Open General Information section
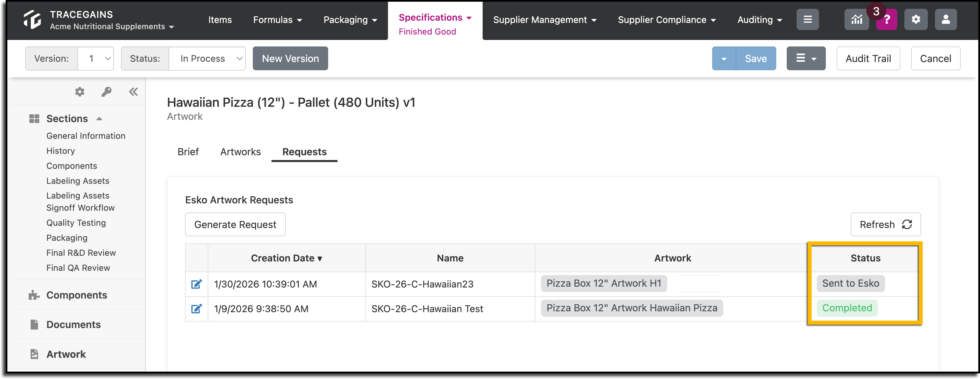The width and height of the screenshot is (980, 379). 86,136
